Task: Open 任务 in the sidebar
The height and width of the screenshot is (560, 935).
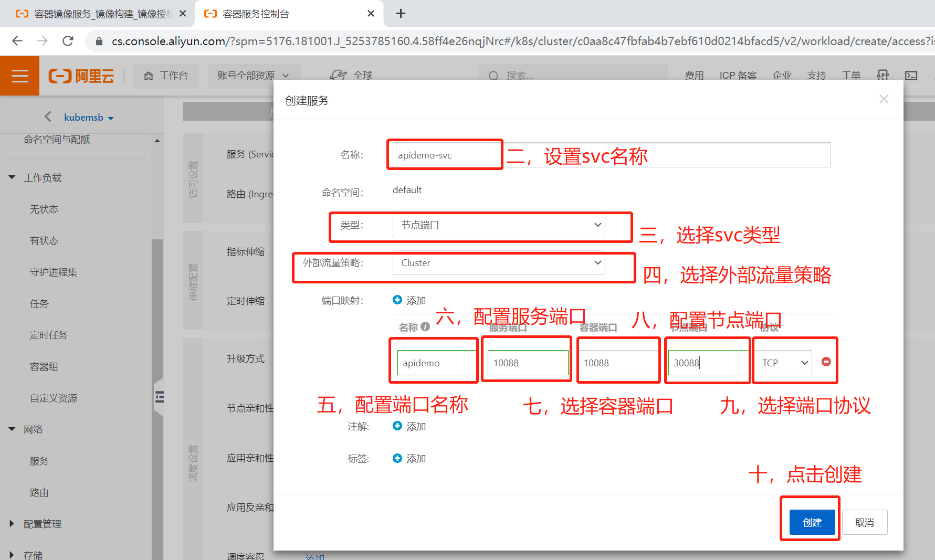Action: (x=39, y=304)
